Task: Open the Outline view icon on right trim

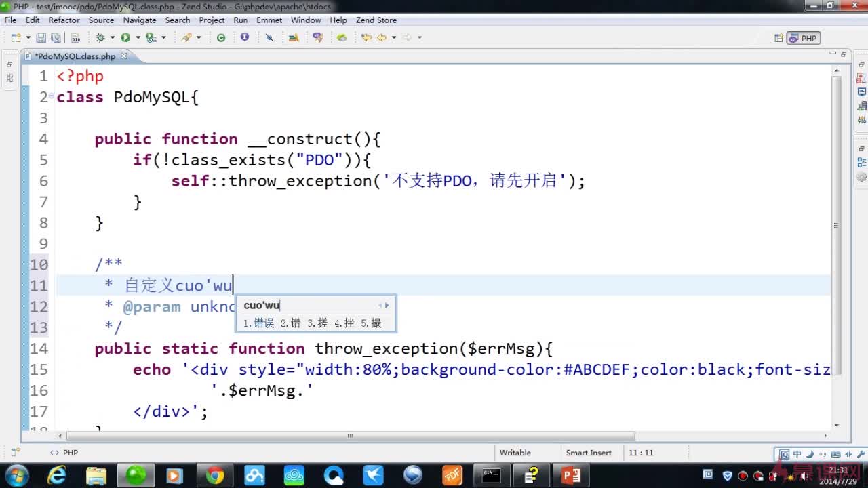Action: 862,163
